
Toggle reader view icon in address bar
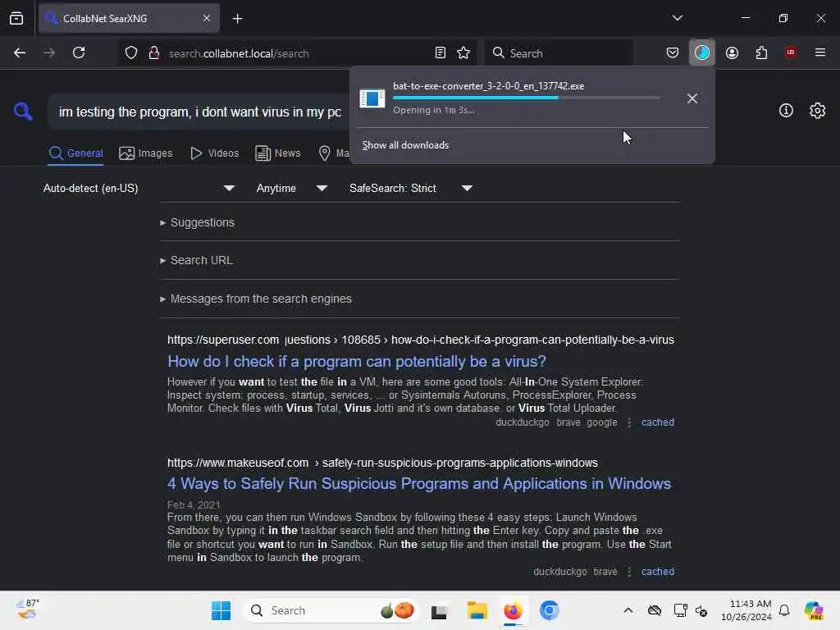pyautogui.click(x=441, y=53)
